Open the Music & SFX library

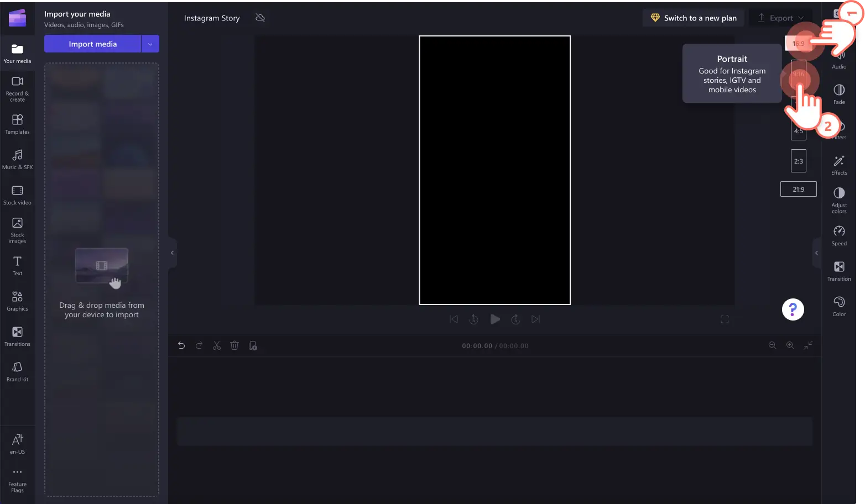18,159
